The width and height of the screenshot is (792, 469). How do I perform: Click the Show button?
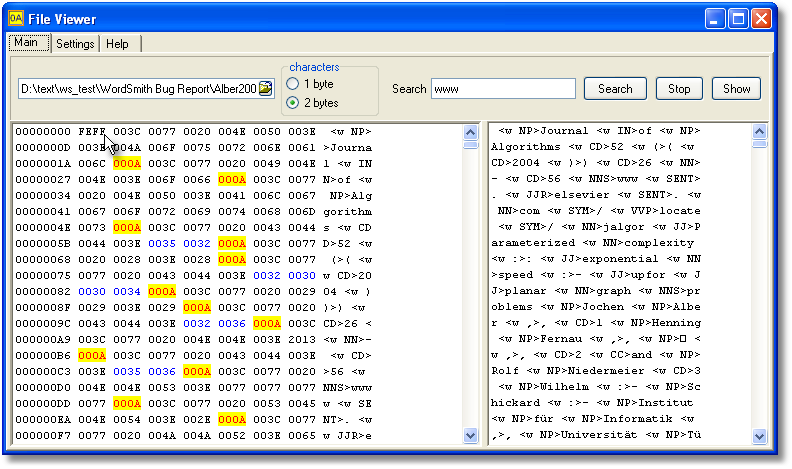pyautogui.click(x=736, y=89)
